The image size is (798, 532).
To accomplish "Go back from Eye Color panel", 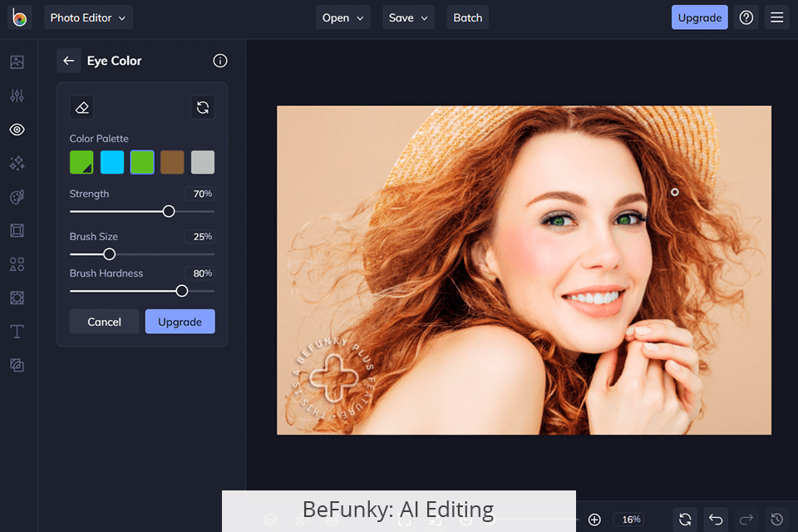I will pyautogui.click(x=69, y=61).
